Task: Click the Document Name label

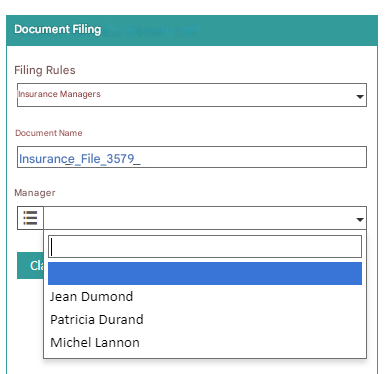Action: pyautogui.click(x=49, y=133)
